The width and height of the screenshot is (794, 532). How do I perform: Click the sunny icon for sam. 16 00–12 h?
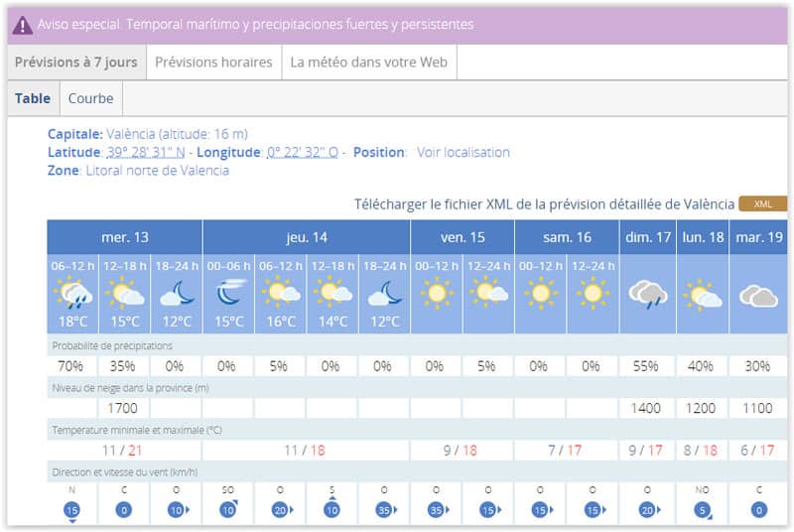[x=540, y=293]
